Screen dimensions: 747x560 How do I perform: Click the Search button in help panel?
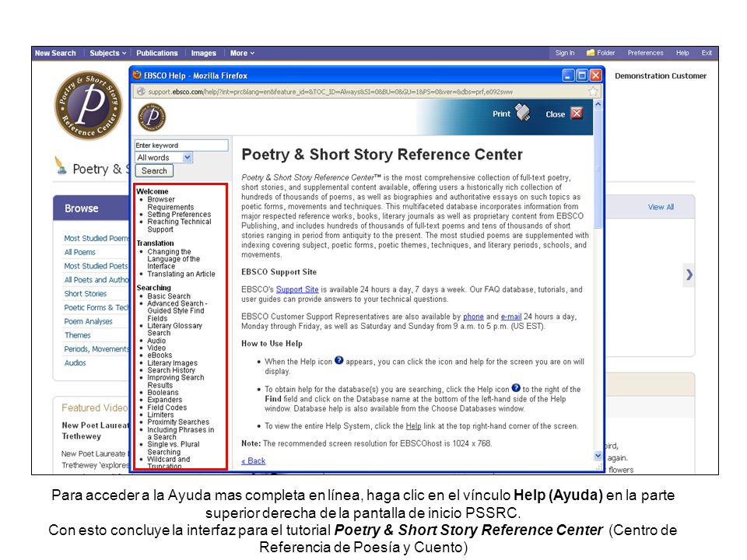154,170
